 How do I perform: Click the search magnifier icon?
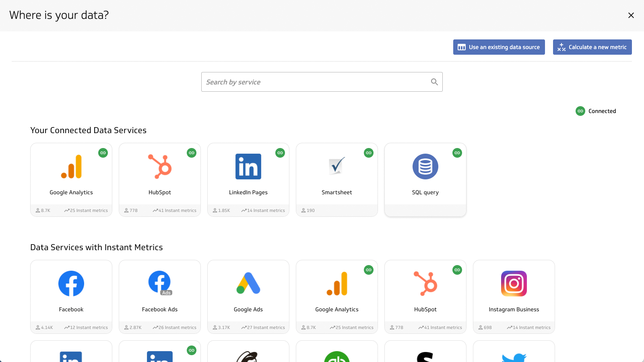coord(434,82)
